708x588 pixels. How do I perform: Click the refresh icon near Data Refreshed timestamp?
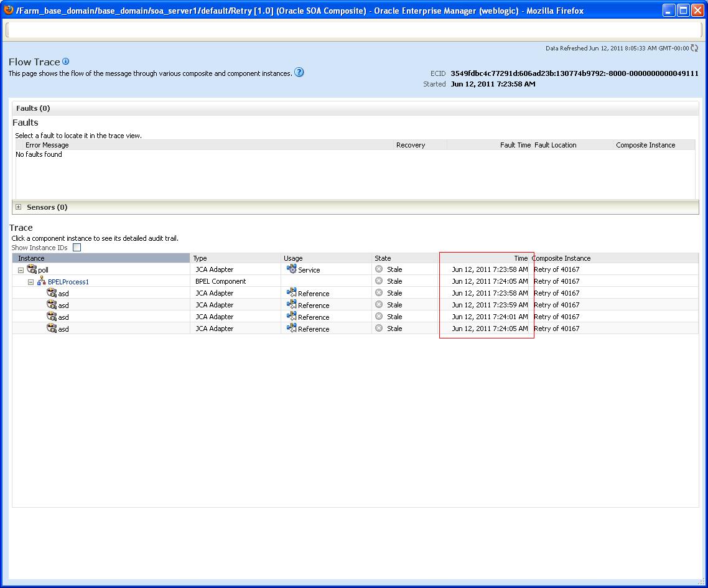[x=694, y=48]
